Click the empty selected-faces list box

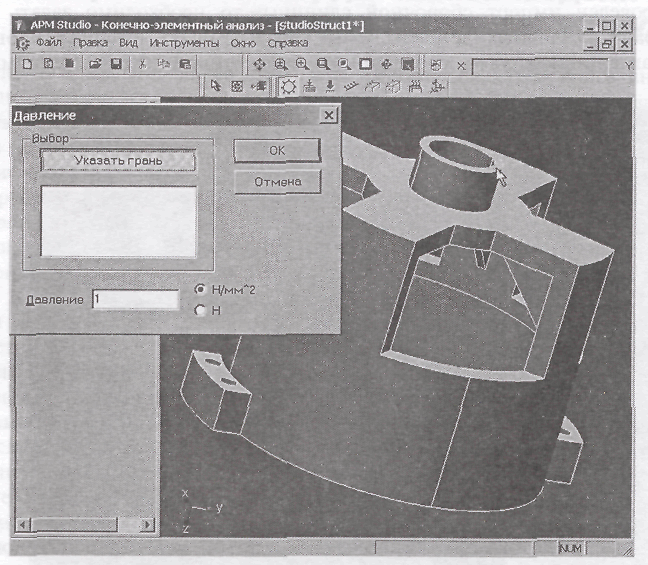[x=119, y=222]
